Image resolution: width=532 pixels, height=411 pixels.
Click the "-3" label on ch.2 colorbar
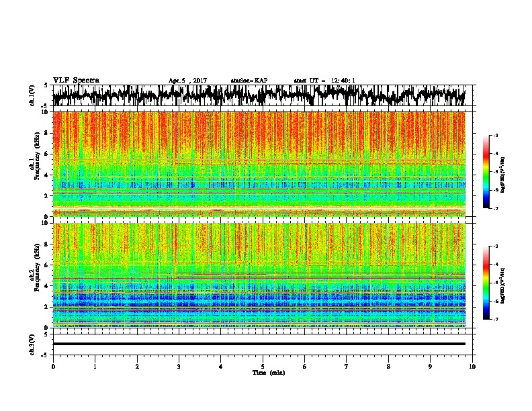pyautogui.click(x=495, y=246)
